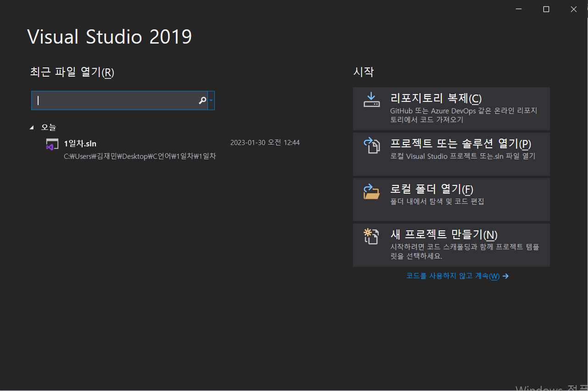Image resolution: width=588 pixels, height=391 pixels.
Task: Click the 시작하려면 코드 스캐폴딩 description text
Action: tap(465, 251)
